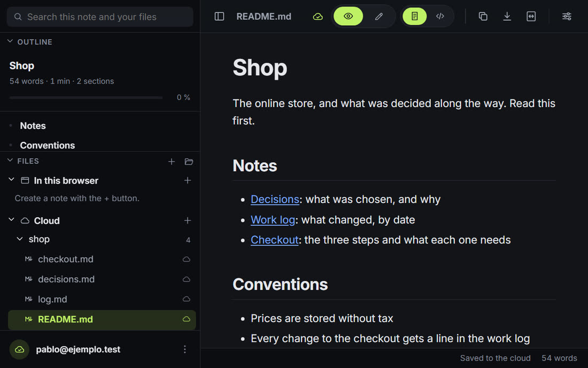The image size is (588, 368).
Task: Jump to Conventions in outline
Action: click(47, 145)
